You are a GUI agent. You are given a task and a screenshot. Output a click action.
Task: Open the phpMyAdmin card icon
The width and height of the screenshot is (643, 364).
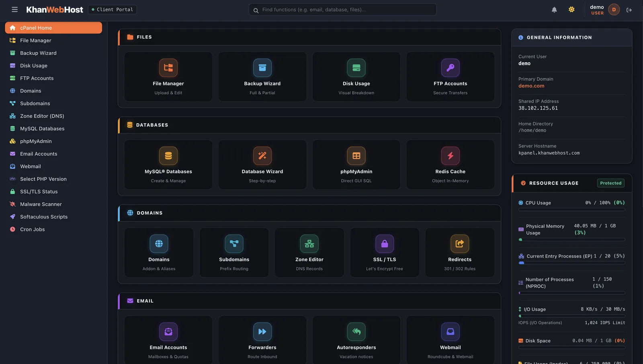(356, 156)
